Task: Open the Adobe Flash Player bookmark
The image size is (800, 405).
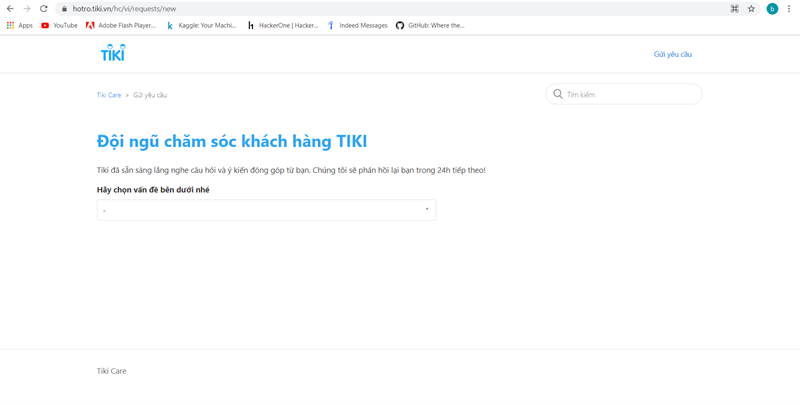Action: (x=121, y=26)
